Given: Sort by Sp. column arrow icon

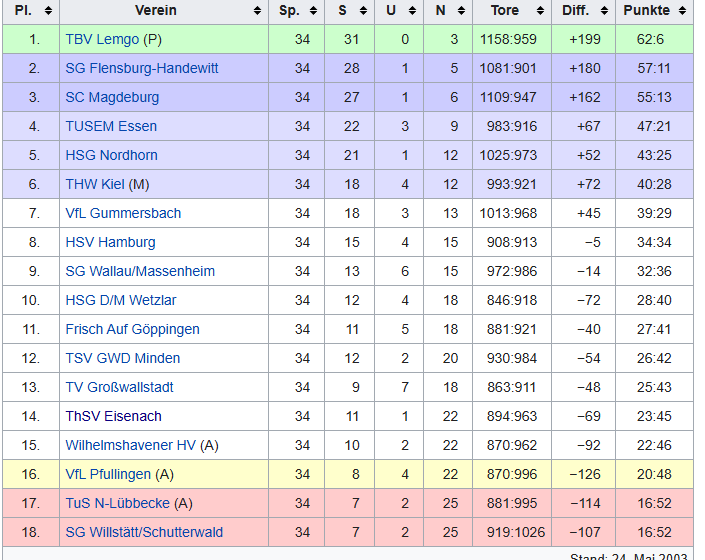Looking at the screenshot, I should (x=315, y=11).
